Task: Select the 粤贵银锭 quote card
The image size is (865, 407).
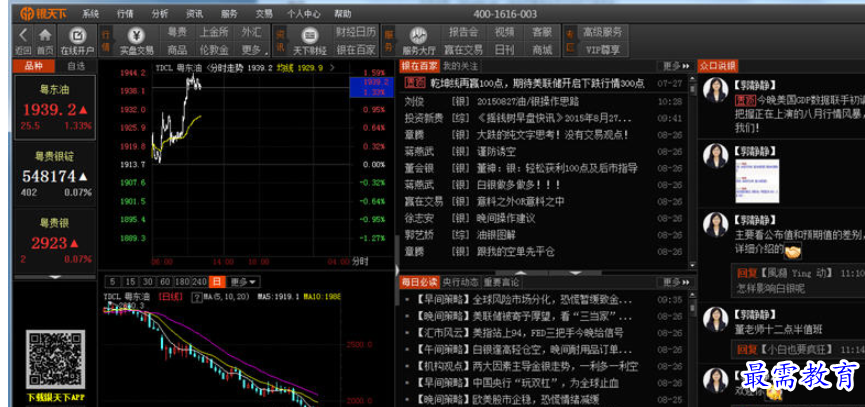Action: click(x=55, y=175)
